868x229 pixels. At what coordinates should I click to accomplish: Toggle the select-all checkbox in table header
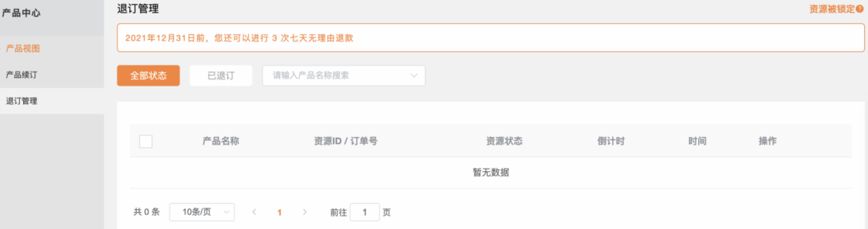click(x=146, y=141)
